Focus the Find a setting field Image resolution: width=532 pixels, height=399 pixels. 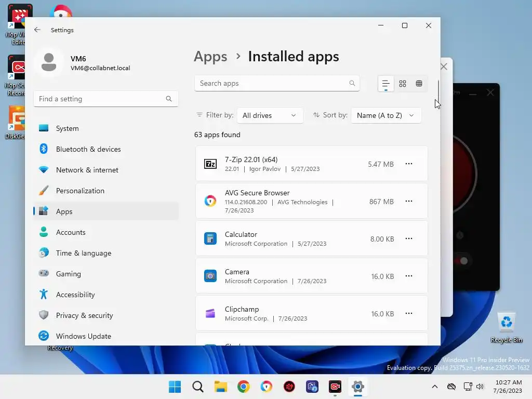106,99
